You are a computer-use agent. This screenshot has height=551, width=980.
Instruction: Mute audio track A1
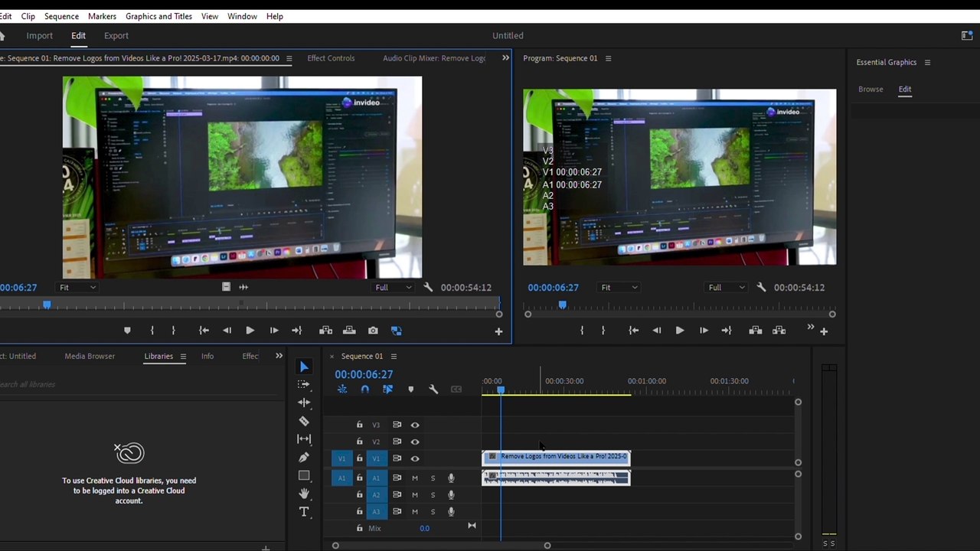click(415, 478)
